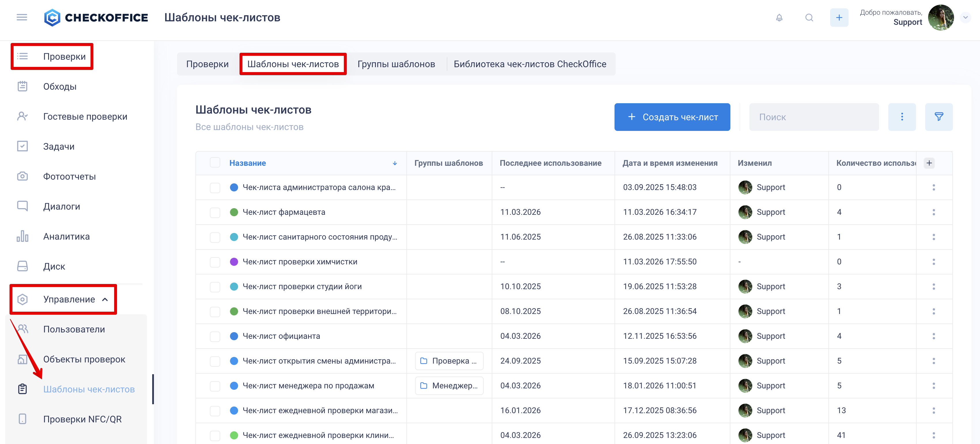Open the Менеджер... group tag

[x=449, y=385]
